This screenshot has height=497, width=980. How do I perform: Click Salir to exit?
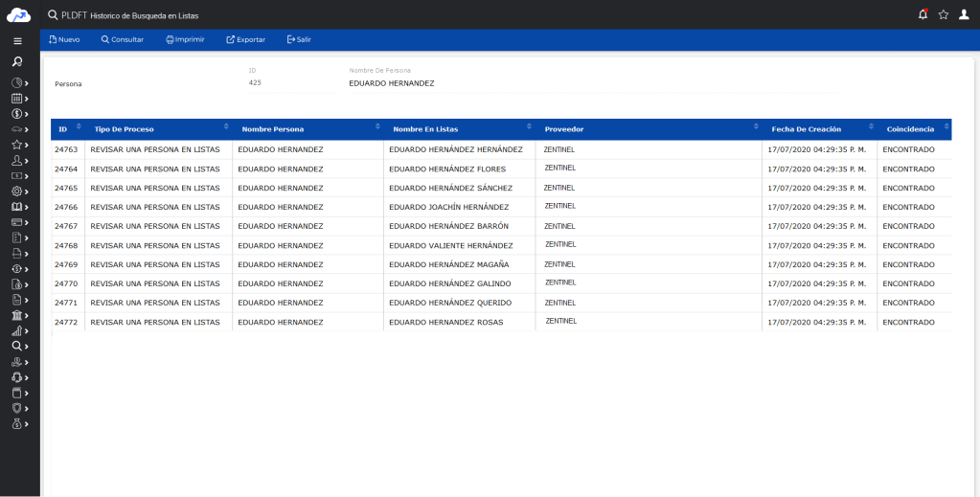click(299, 39)
